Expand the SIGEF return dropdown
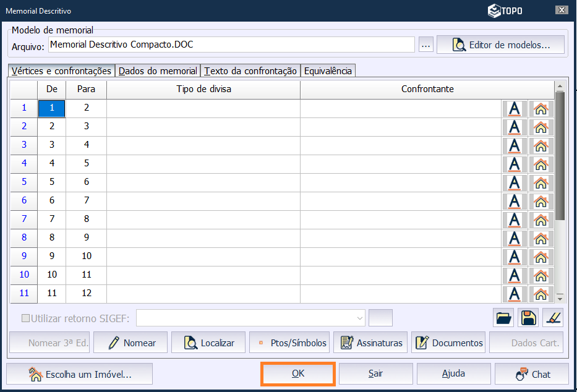 coord(360,318)
